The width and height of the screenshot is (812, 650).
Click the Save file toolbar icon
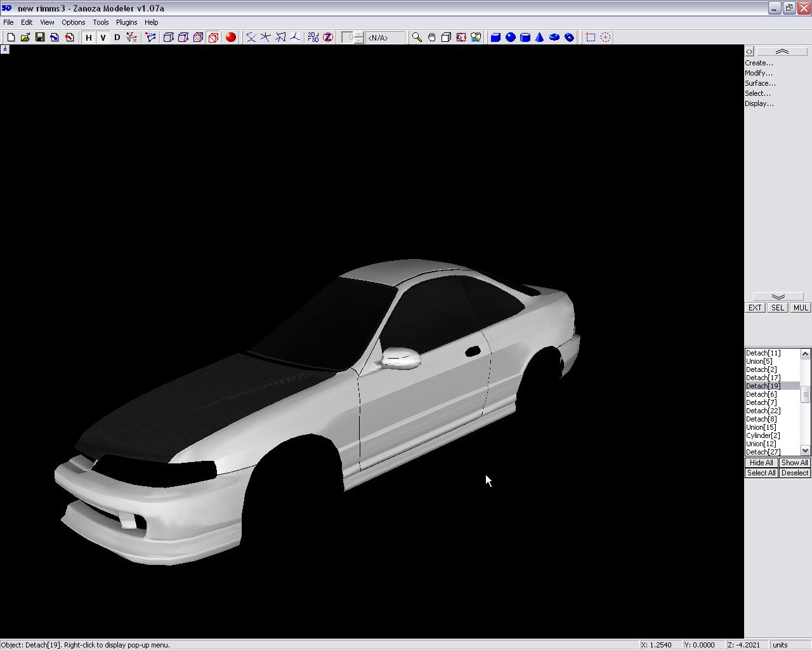pos(40,37)
